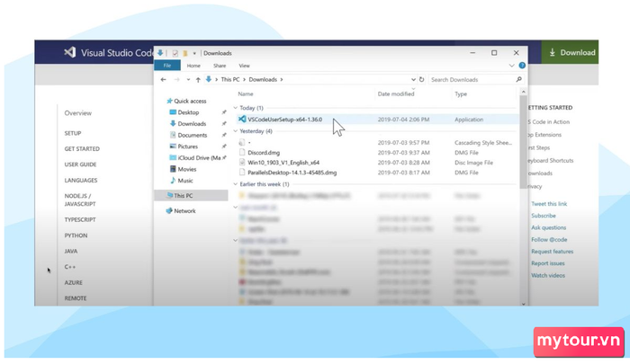Open Overview in the VS Code docs sidebar
This screenshot has width=630, height=364.
coord(78,113)
